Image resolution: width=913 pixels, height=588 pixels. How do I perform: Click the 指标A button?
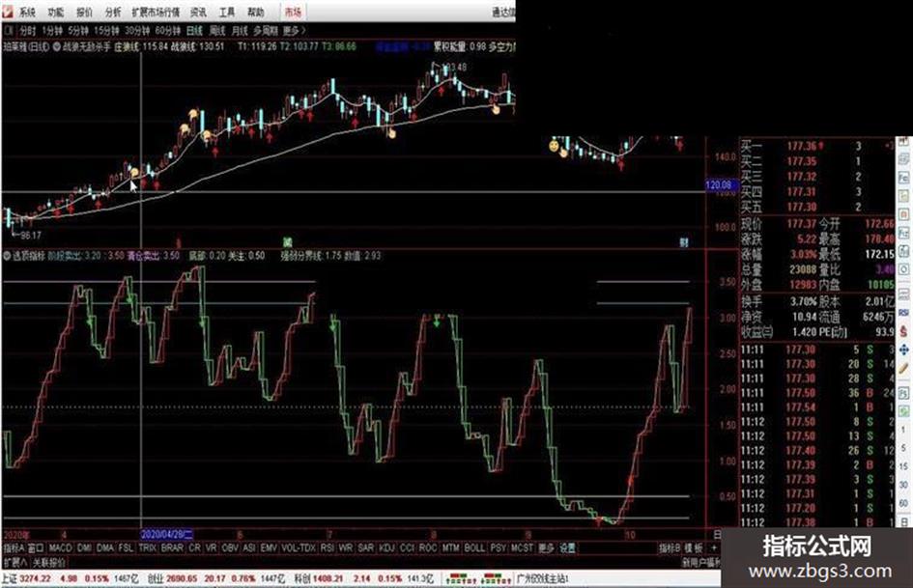(x=14, y=547)
